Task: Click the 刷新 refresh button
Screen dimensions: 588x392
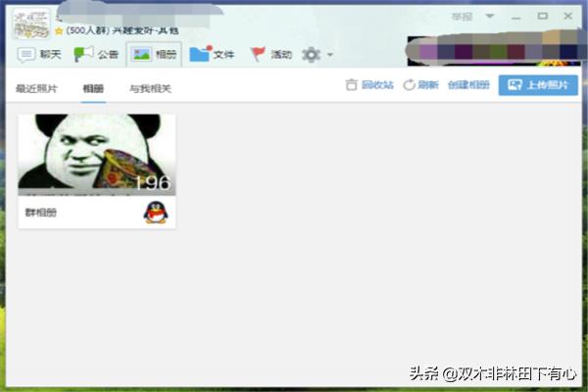Action: coord(420,85)
